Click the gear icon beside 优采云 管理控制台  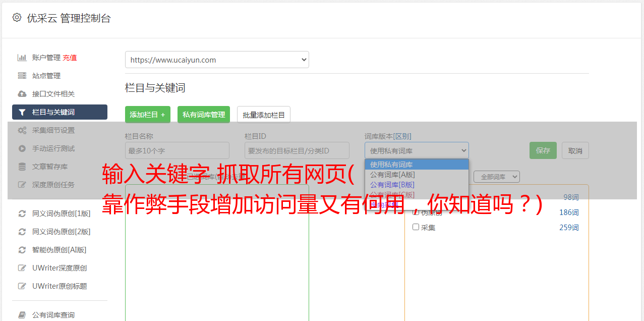click(17, 18)
